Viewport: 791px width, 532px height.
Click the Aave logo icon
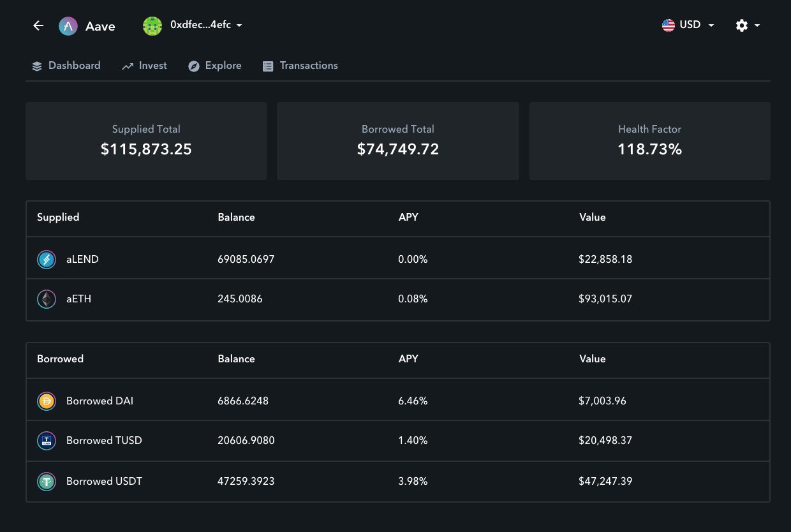(68, 26)
